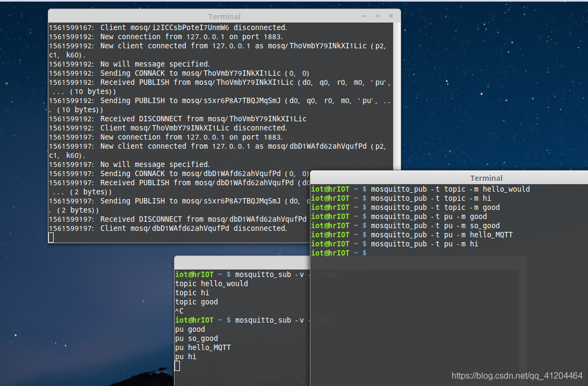Screen dimensions: 588x386
Task: Click the 1561599192 'No will message specified' line
Action: (129, 64)
